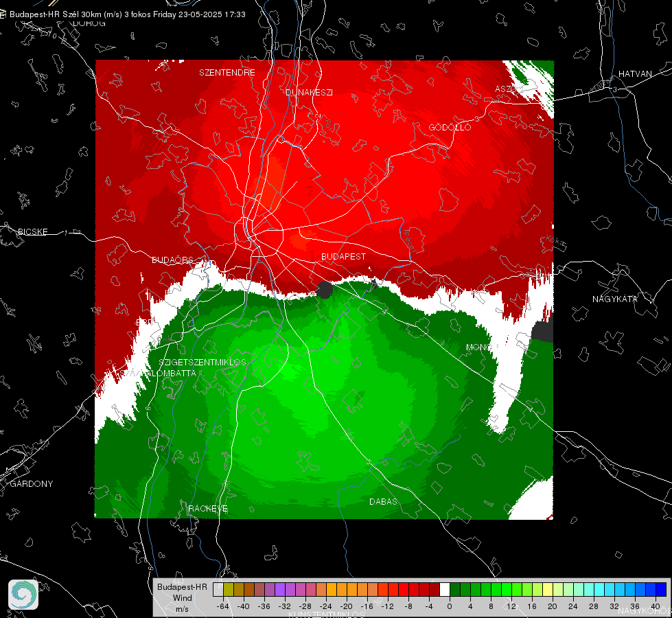Select the darkest green swatch beside white
This screenshot has width=672, height=618.
tap(455, 590)
